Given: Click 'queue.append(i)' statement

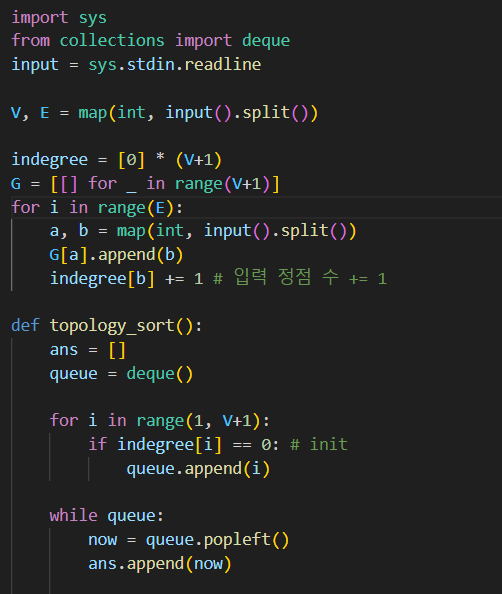Looking at the screenshot, I should pos(198,469).
